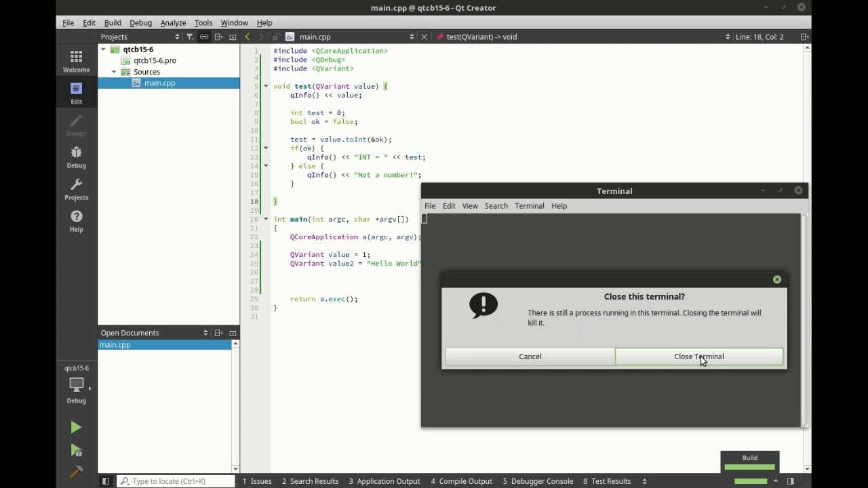Open Help mode in the sidebar
Image resolution: width=868 pixels, height=488 pixels.
pyautogui.click(x=76, y=220)
